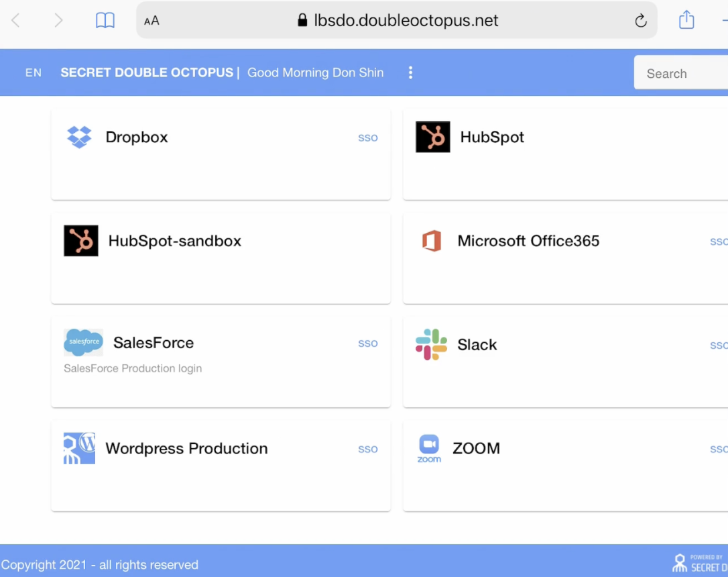Image resolution: width=728 pixels, height=577 pixels.
Task: Click the Slack logo icon
Action: pos(431,345)
